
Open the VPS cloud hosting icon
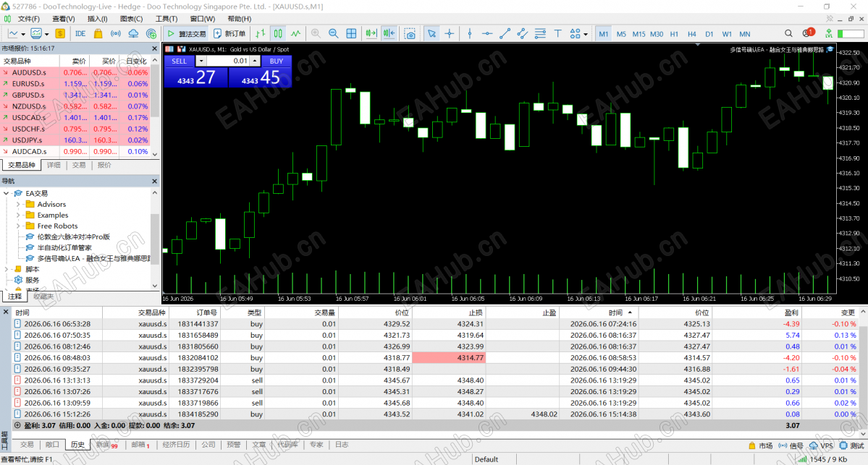[x=133, y=34]
